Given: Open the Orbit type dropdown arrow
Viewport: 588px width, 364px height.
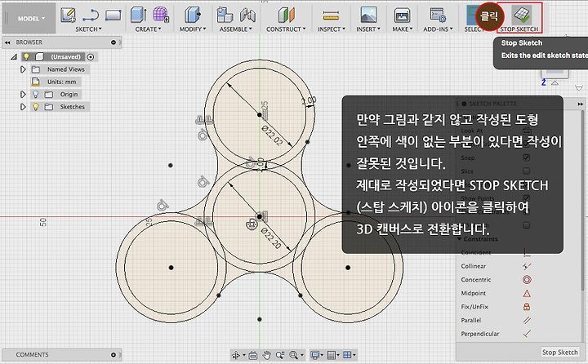Looking at the screenshot, I should click(244, 355).
